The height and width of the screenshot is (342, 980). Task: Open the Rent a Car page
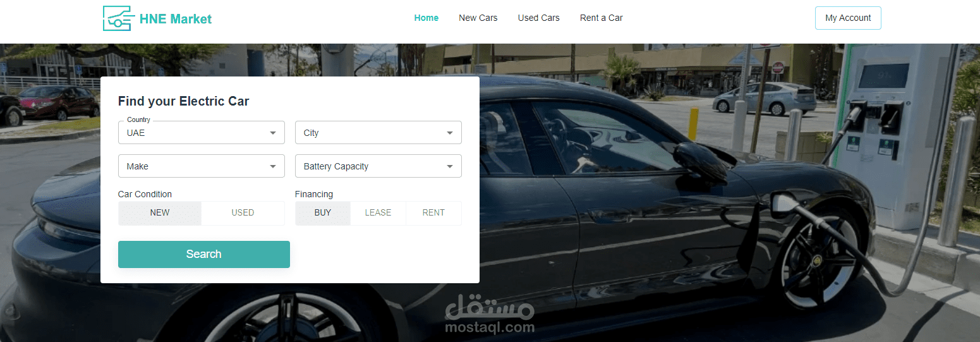602,18
